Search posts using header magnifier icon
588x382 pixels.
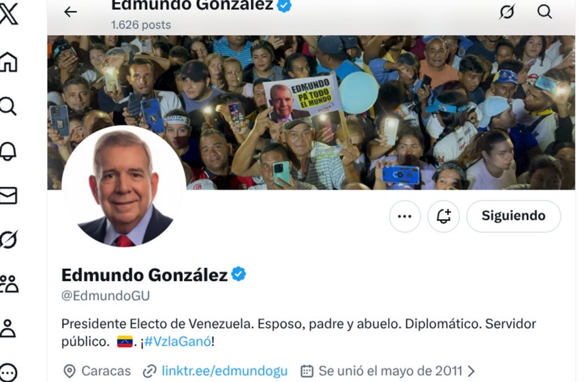click(544, 12)
